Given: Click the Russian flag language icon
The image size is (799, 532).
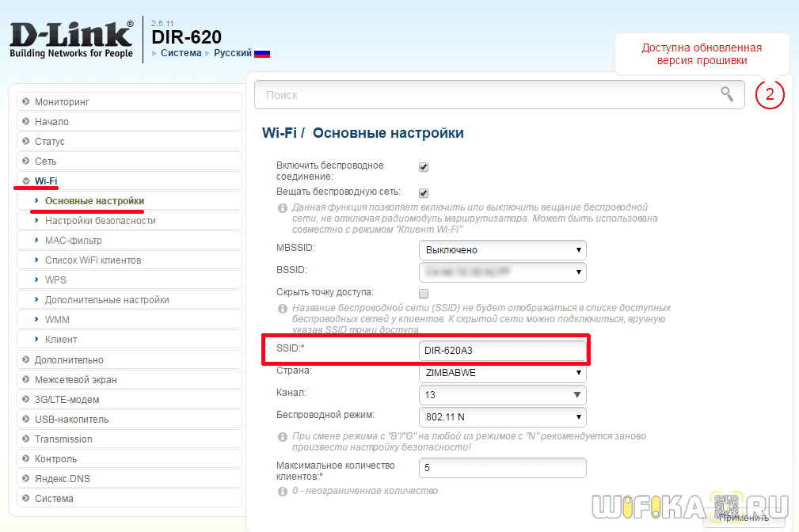Looking at the screenshot, I should [262, 53].
